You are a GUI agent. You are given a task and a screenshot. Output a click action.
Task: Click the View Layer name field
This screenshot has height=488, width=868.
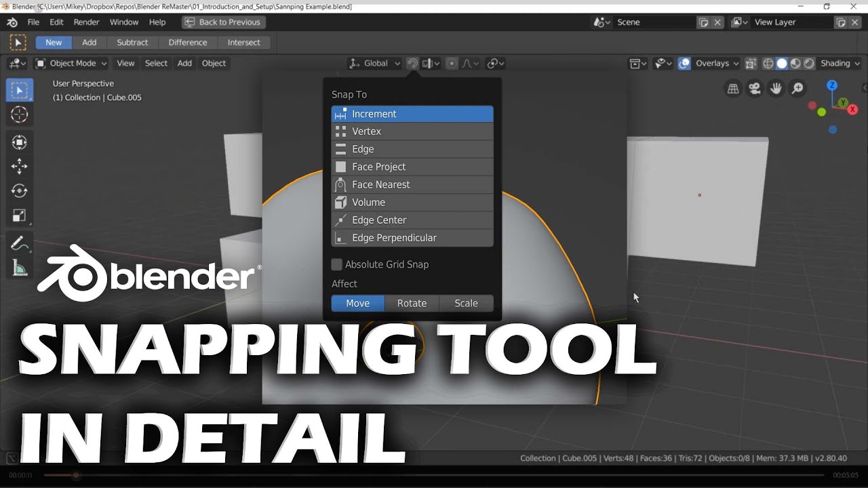coord(793,22)
